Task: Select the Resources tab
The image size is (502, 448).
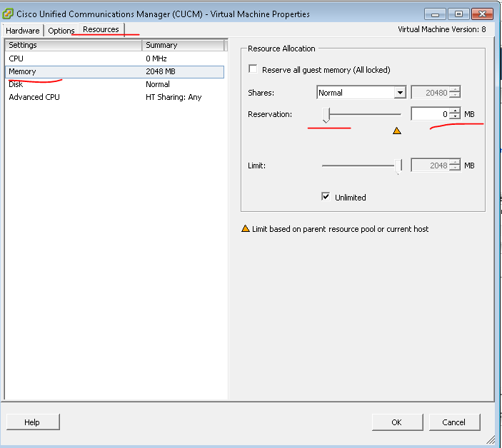Action: click(x=101, y=29)
